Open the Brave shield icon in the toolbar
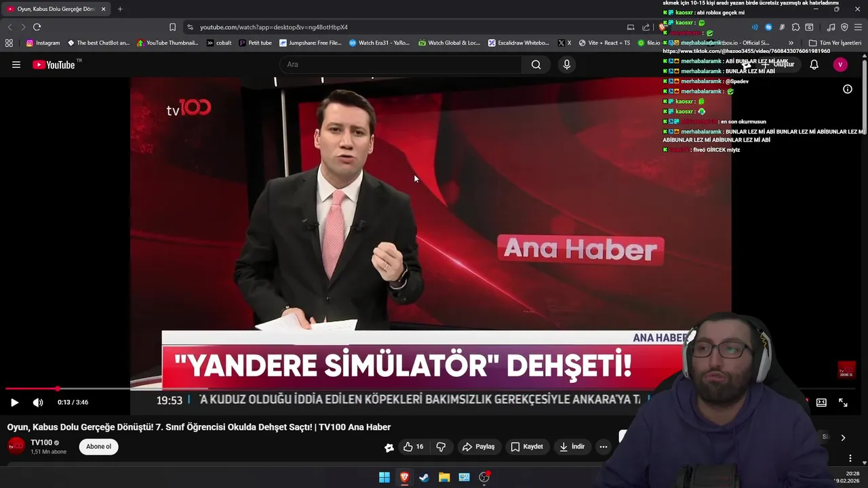The height and width of the screenshot is (488, 868). [662, 27]
